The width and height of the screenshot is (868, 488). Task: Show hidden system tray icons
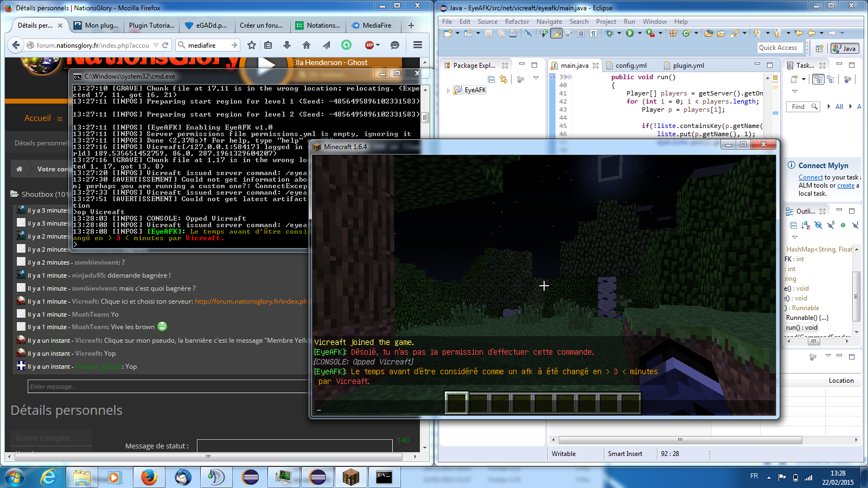[x=769, y=478]
